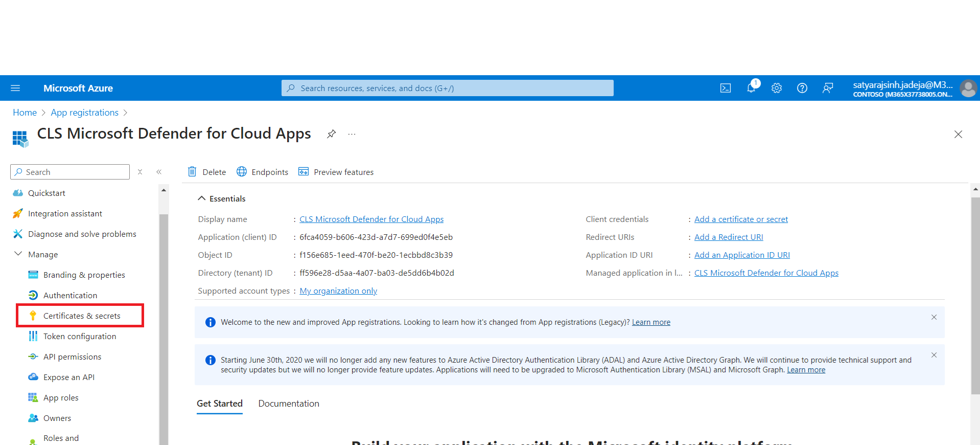Open the Help question mark icon
This screenshot has width=980, height=445.
pyautogui.click(x=802, y=88)
